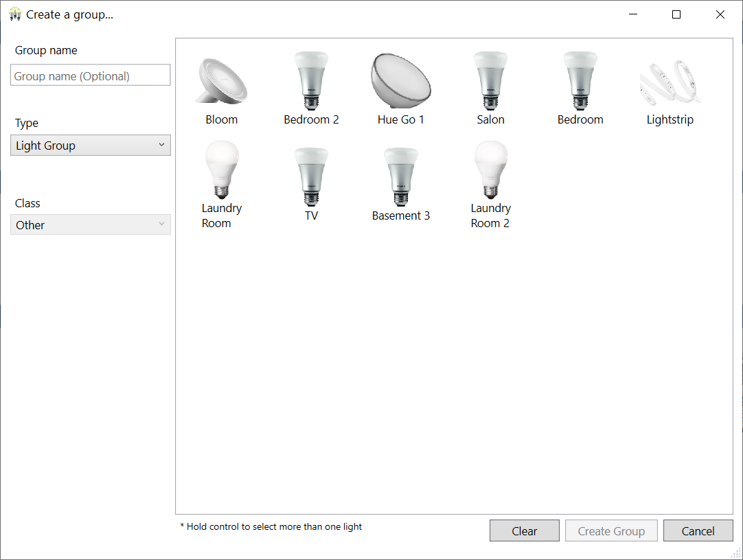This screenshot has height=560, width=743.
Task: Click the Type combo box arrow
Action: (x=161, y=145)
